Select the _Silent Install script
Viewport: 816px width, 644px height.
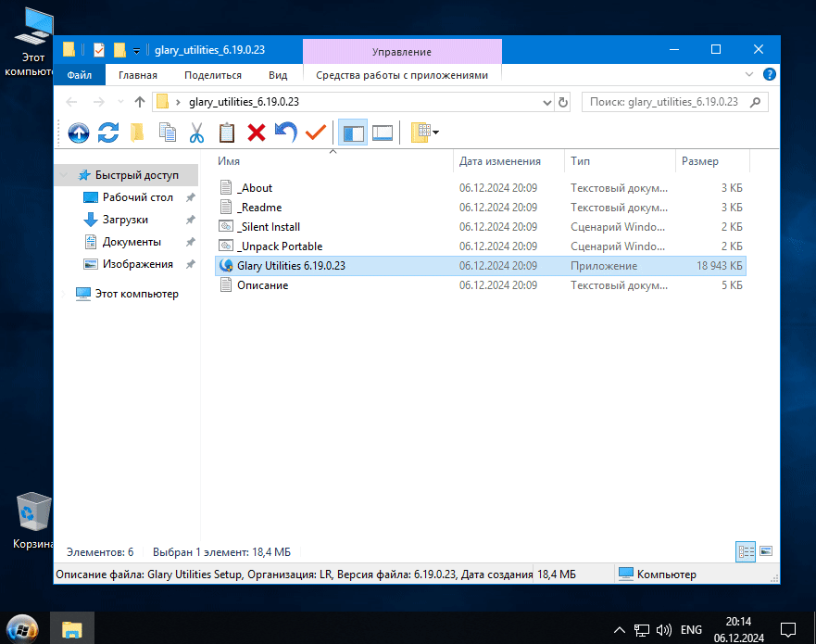point(481,227)
